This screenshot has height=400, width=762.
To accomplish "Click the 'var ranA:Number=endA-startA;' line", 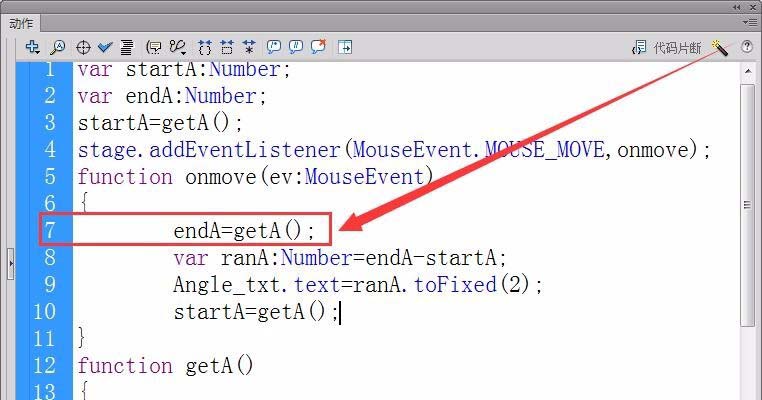I will (x=340, y=258).
